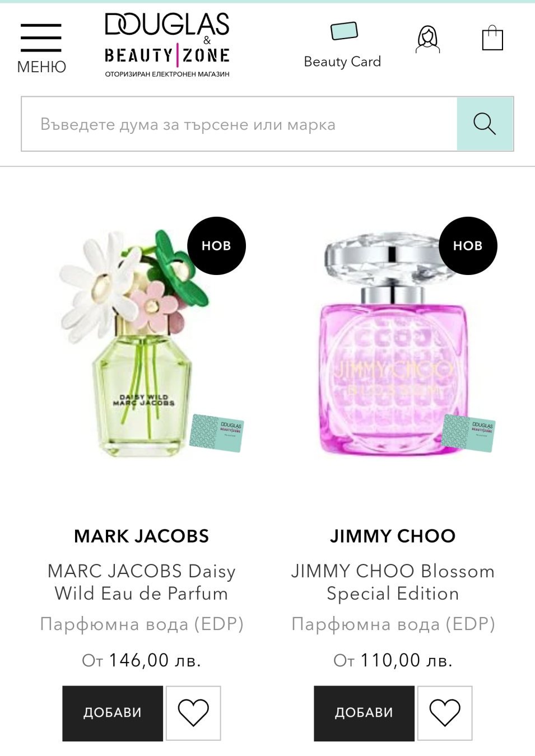Open the MARK JACOBS brand heading link
This screenshot has height=756, width=535.
pyautogui.click(x=142, y=536)
